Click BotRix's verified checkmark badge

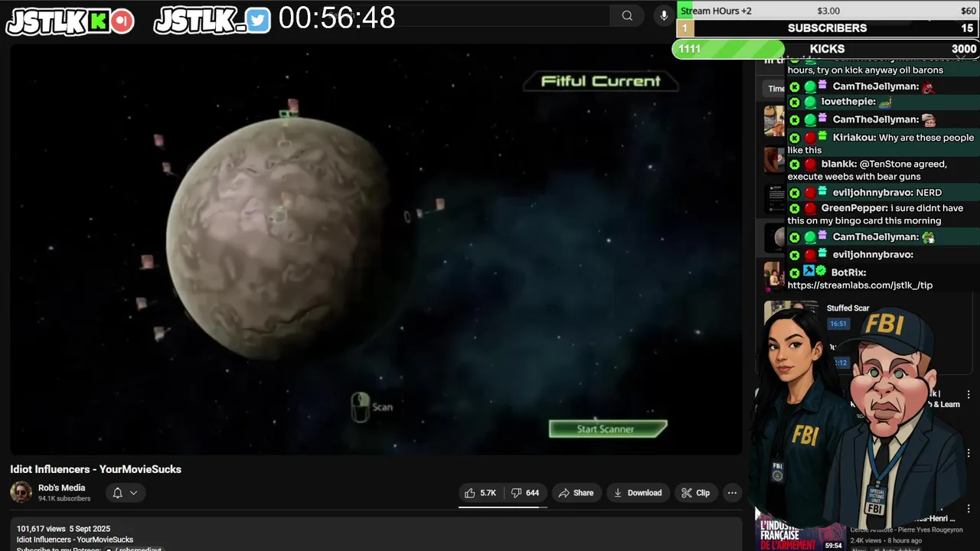click(821, 272)
